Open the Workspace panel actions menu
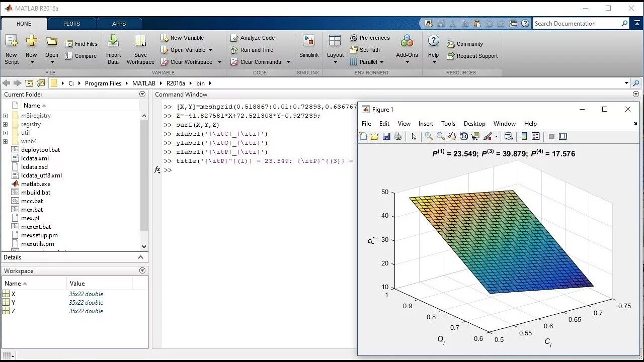644x362 pixels. 142,270
